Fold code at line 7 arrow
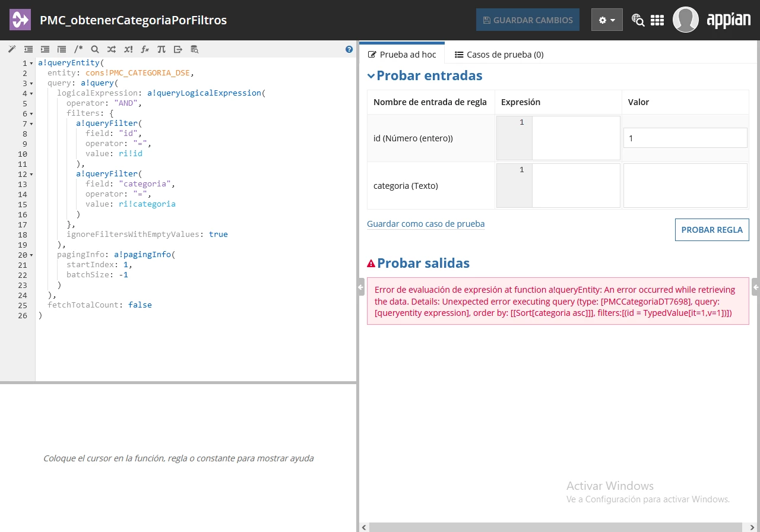Viewport: 760px width, 532px height. pyautogui.click(x=31, y=123)
